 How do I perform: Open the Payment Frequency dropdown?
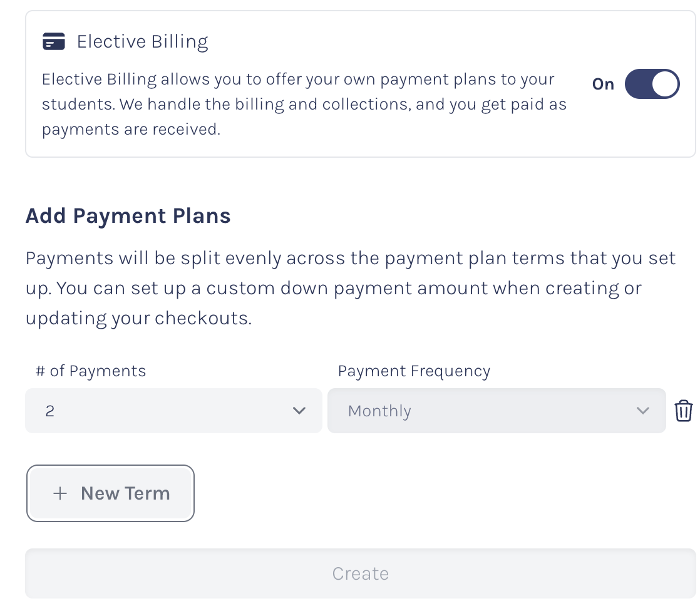pyautogui.click(x=496, y=411)
